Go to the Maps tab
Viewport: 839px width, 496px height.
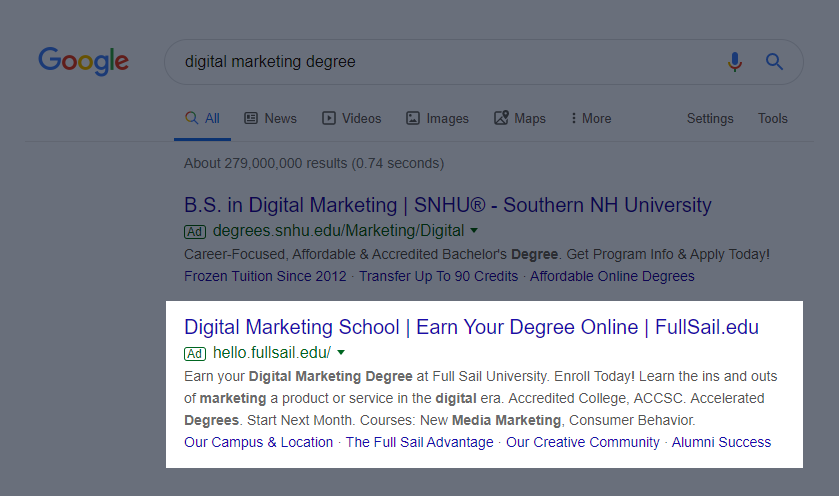pyautogui.click(x=519, y=118)
